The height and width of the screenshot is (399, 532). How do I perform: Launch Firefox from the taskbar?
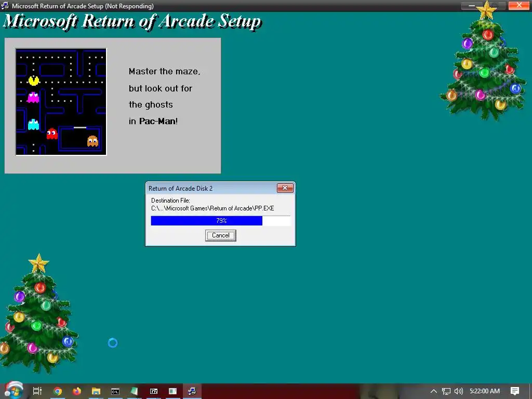[77, 391]
